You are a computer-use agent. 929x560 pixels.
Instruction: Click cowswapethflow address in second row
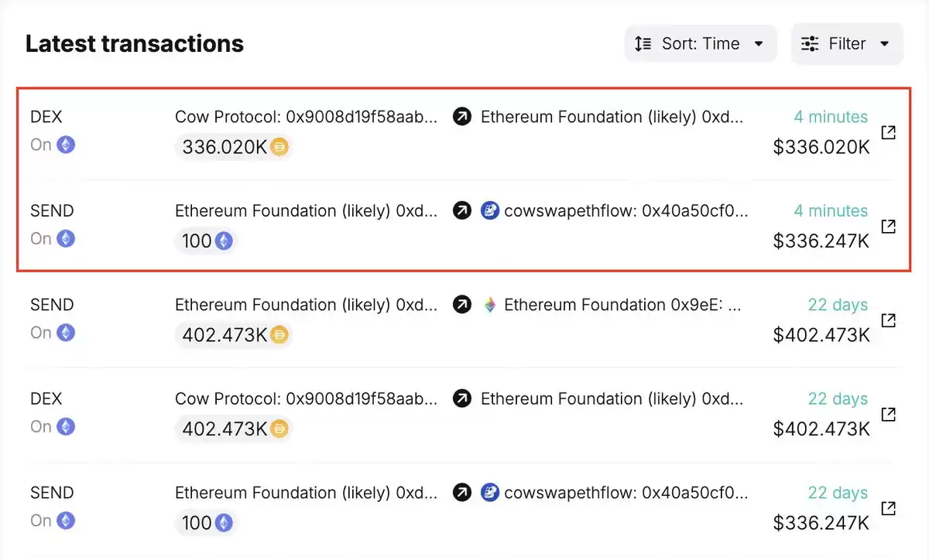(x=626, y=211)
